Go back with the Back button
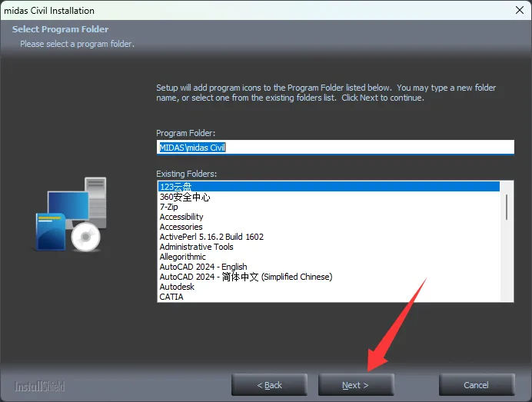Viewport: 532px width, 402px height. (x=269, y=384)
